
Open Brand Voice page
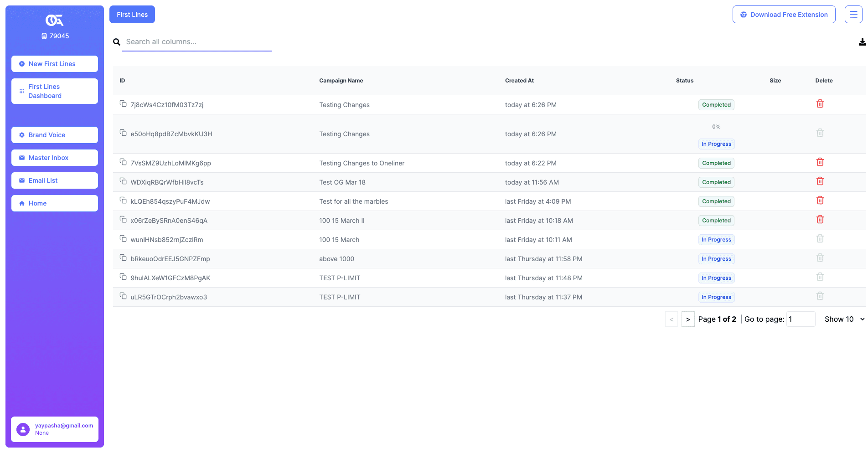click(x=55, y=135)
